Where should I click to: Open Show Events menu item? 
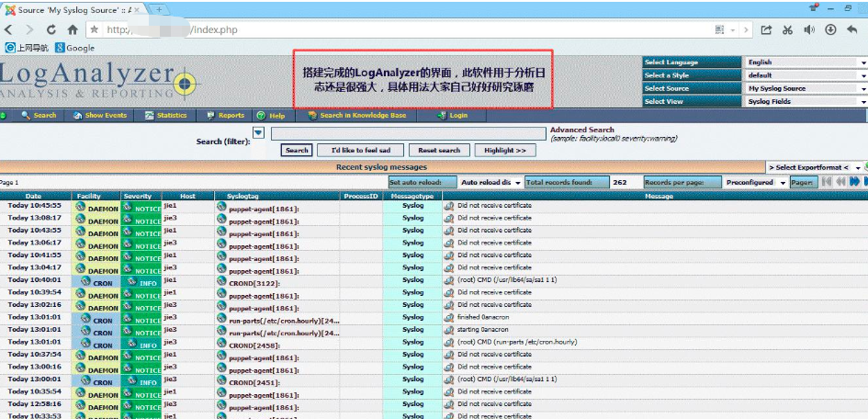(99, 115)
